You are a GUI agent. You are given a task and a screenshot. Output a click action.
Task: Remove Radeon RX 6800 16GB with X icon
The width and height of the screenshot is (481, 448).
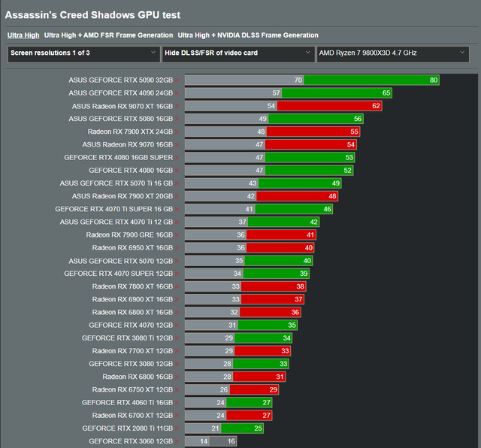177,377
